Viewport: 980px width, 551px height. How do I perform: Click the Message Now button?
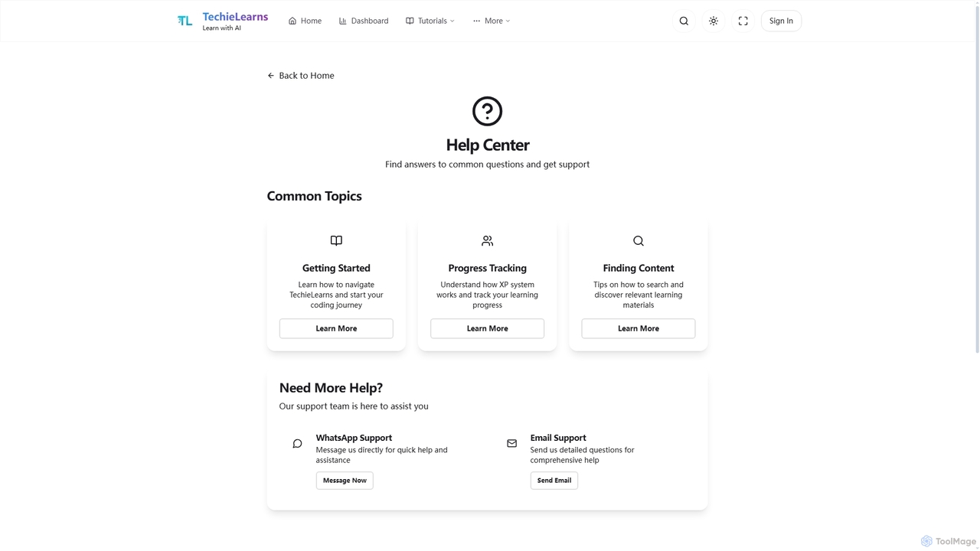[345, 480]
